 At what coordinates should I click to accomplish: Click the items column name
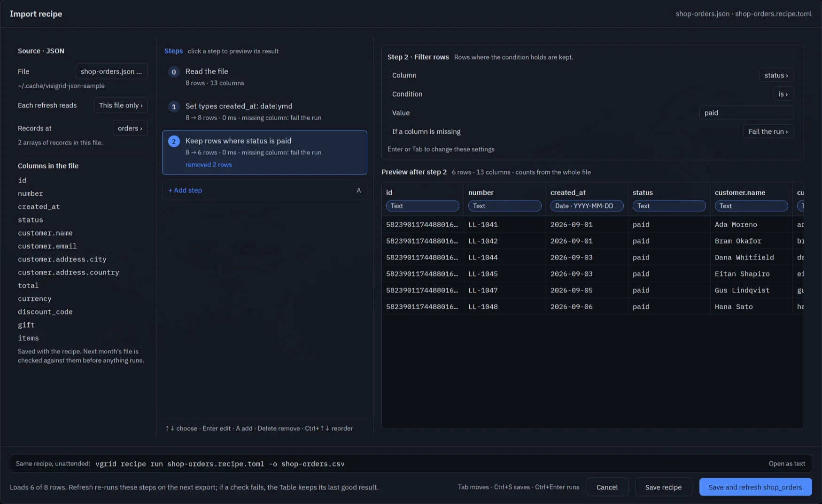point(28,338)
